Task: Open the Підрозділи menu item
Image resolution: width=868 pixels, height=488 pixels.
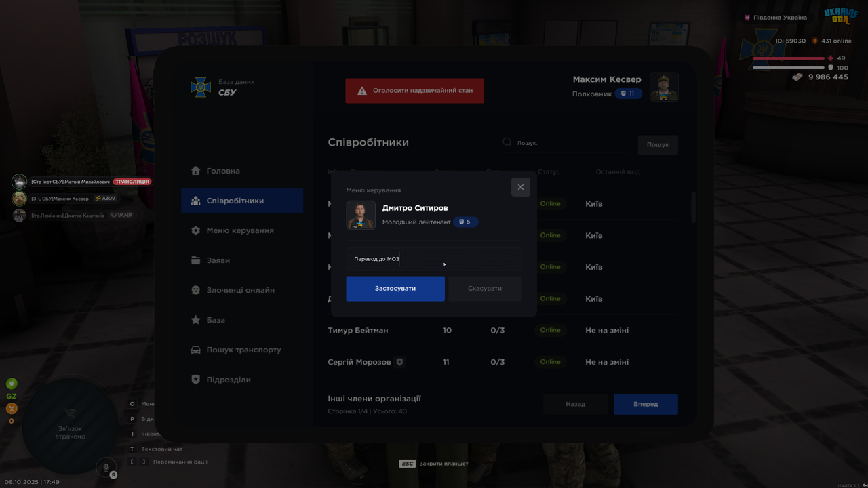Action: click(242, 380)
